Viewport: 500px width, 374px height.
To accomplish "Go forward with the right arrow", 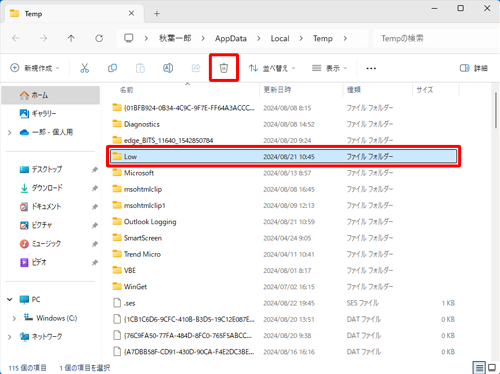I will pyautogui.click(x=43, y=38).
